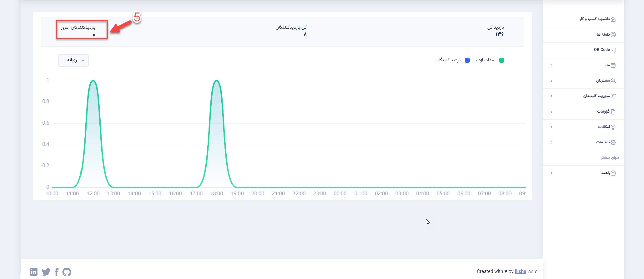The image size is (644, 279).
Task: Select راهنما menu label
Action: [x=605, y=173]
